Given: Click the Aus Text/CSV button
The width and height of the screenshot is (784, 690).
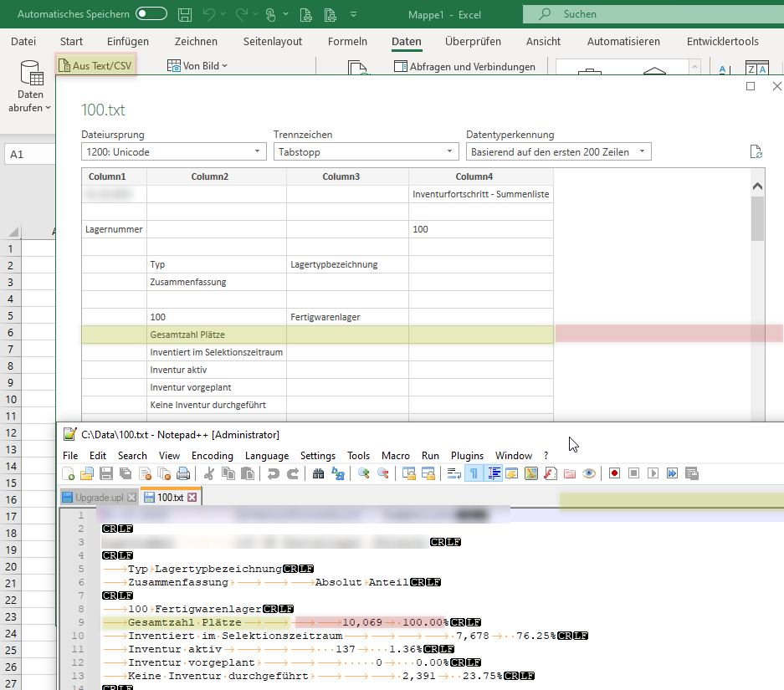Looking at the screenshot, I should (x=95, y=65).
